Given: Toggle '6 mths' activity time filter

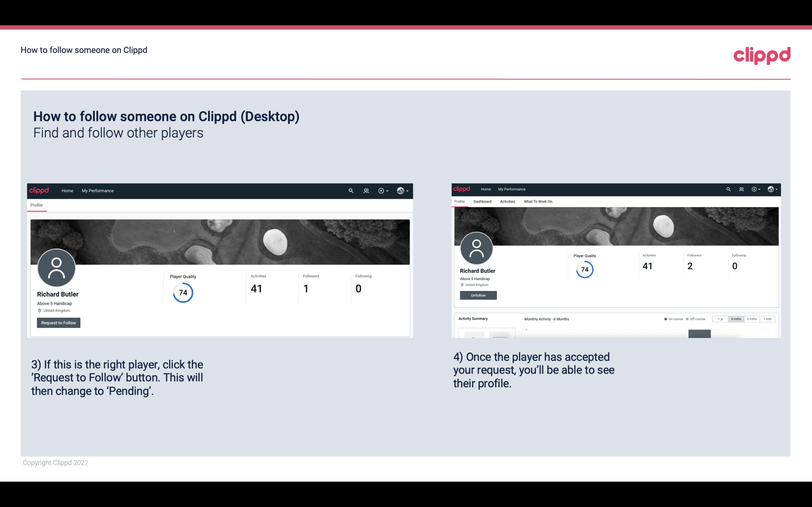Looking at the screenshot, I should coord(736,319).
